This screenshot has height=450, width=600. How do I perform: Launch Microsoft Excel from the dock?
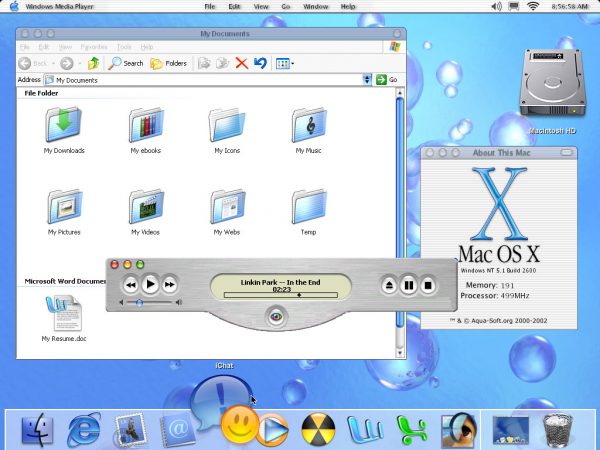click(x=412, y=430)
